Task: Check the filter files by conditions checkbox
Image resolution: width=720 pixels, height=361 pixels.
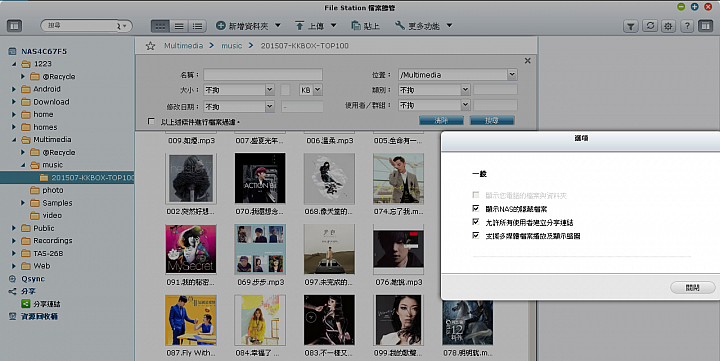Action: click(x=151, y=121)
